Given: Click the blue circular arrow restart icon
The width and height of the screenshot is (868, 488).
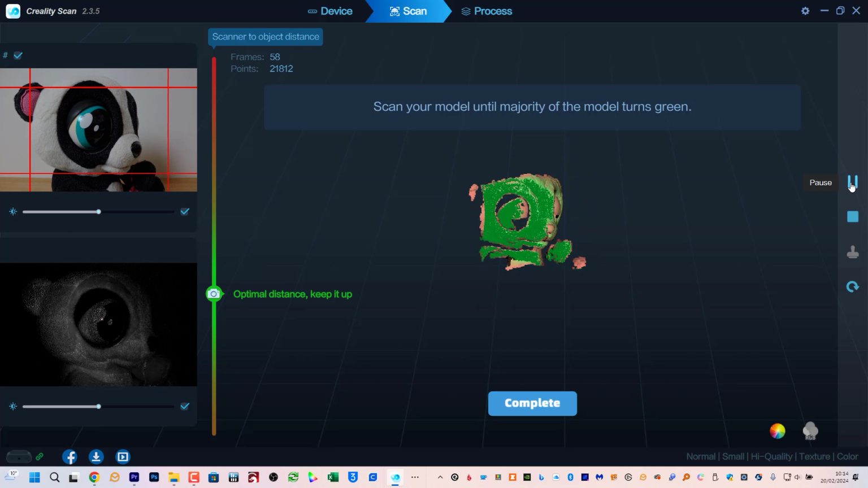Looking at the screenshot, I should (853, 287).
